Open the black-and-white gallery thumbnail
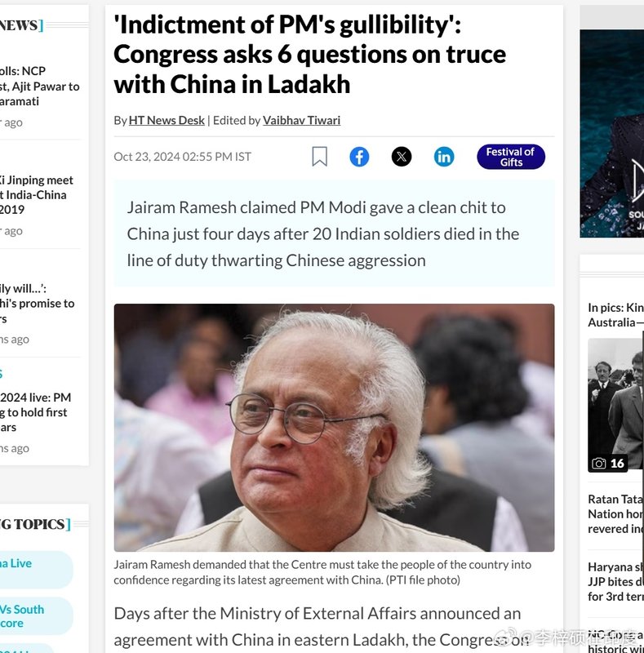Screen dimensions: 644x653 coord(615,405)
